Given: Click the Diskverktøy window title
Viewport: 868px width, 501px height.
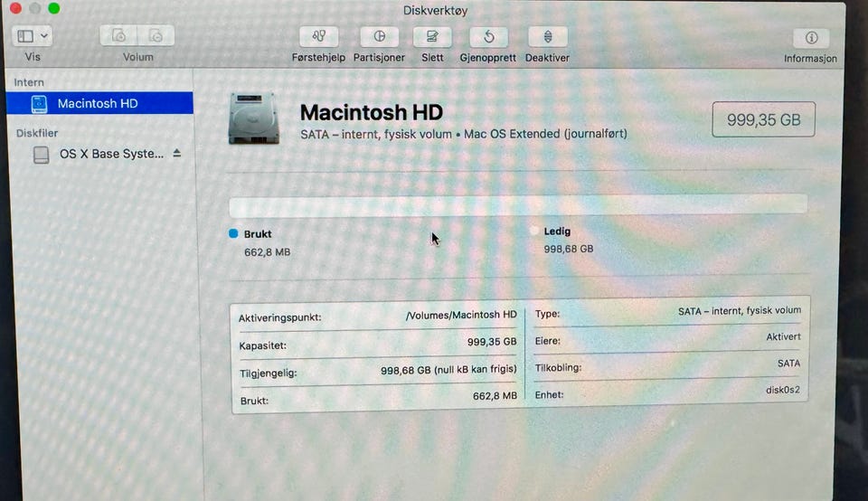Looking at the screenshot, I should 435,11.
